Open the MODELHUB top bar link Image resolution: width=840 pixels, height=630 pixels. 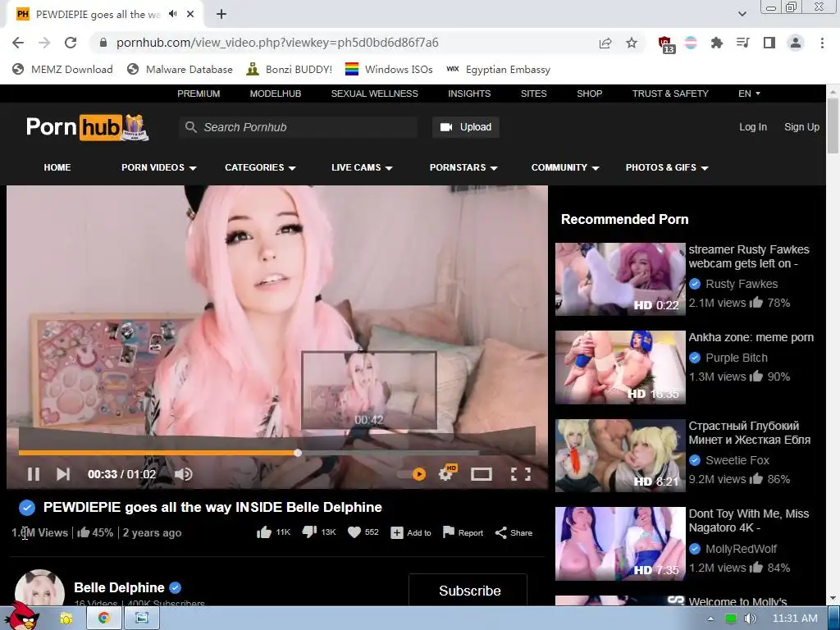coord(276,94)
